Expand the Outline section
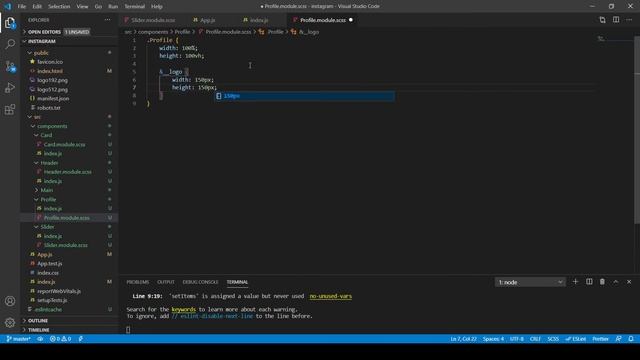 [x=69, y=321]
